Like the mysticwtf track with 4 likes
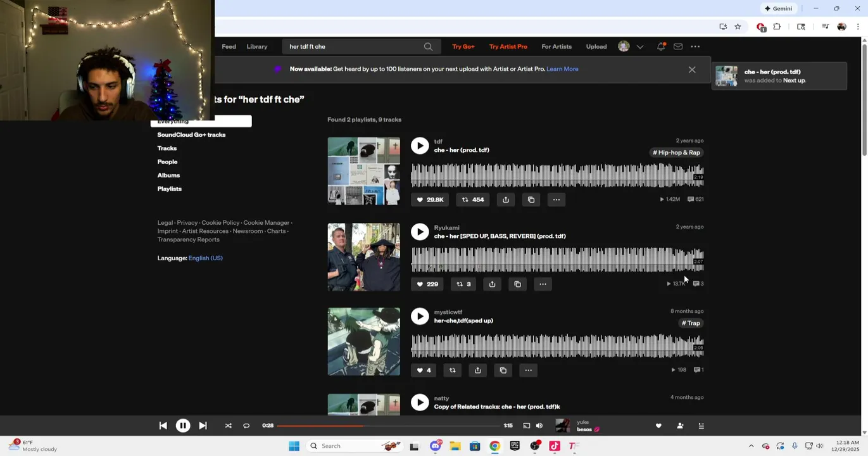 pyautogui.click(x=424, y=370)
